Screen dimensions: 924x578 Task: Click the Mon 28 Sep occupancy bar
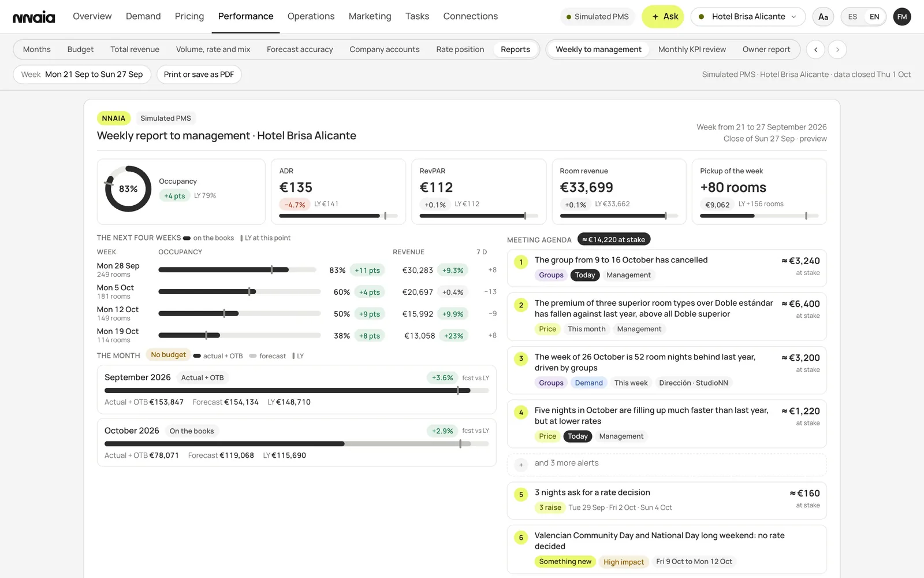pos(237,270)
